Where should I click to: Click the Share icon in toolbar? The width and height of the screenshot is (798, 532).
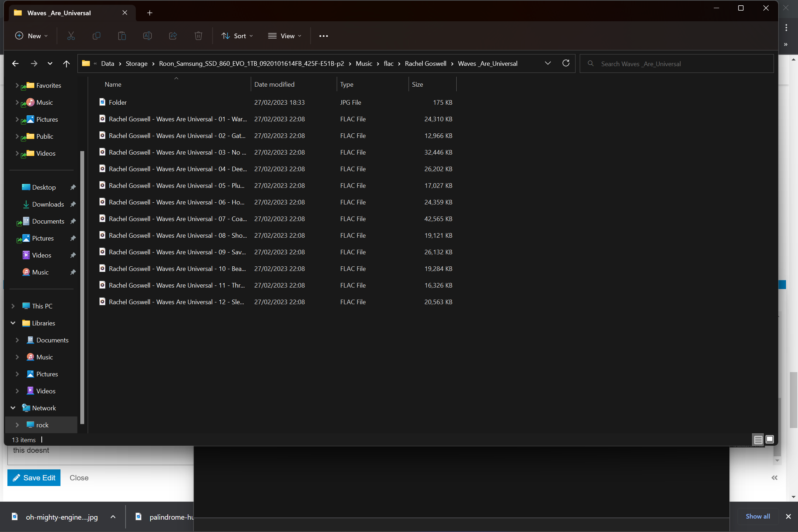(x=173, y=36)
